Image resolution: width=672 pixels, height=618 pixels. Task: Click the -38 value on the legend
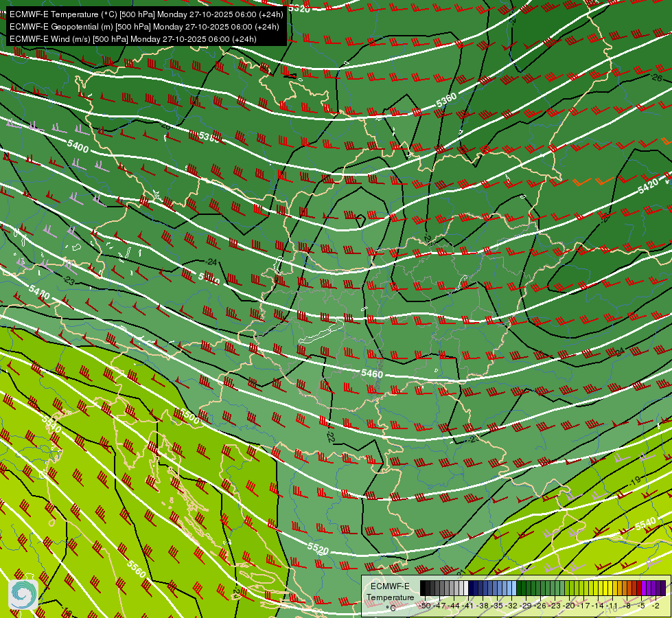click(483, 606)
